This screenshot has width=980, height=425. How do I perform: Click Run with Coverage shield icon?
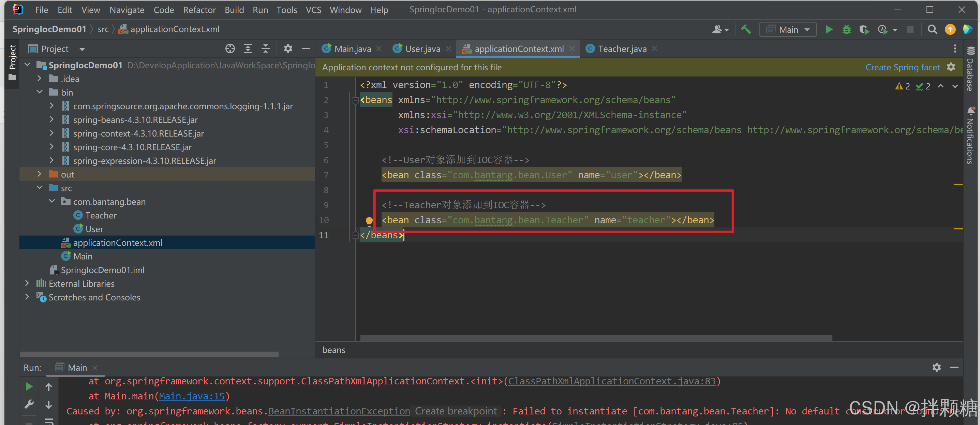coord(864,29)
